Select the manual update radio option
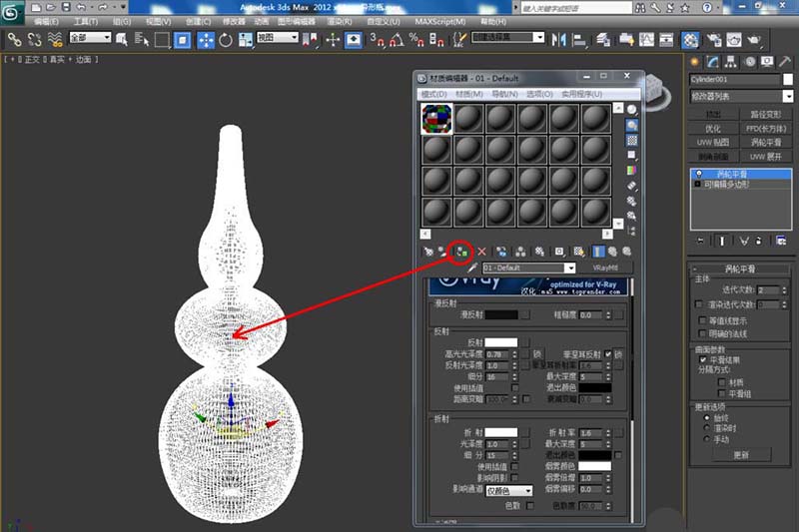This screenshot has width=799, height=532. 708,439
